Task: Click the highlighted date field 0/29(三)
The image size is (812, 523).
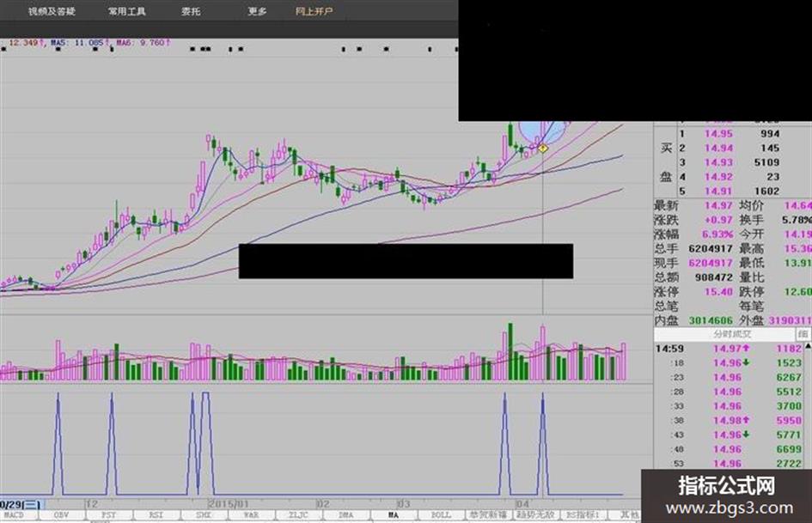Action: [21, 504]
